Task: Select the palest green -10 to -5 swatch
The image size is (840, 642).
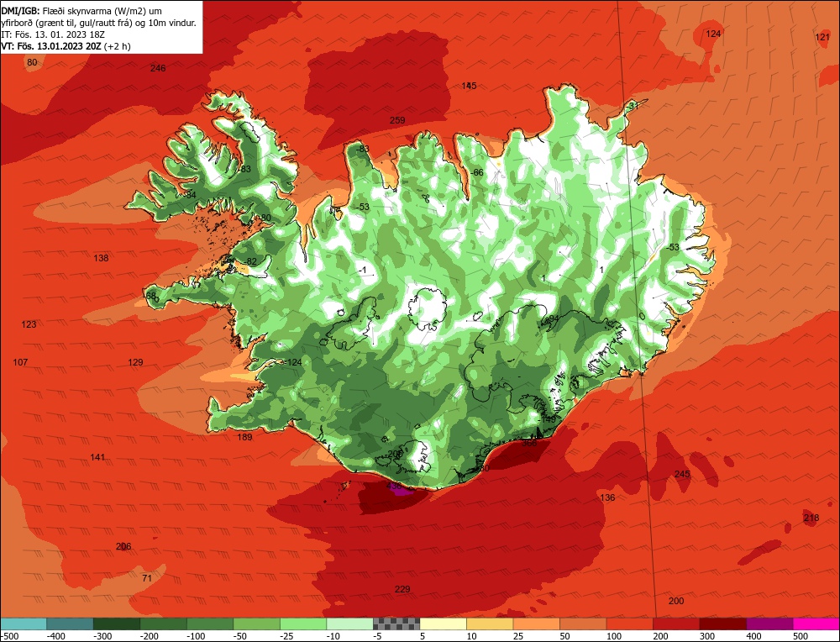Action: [x=349, y=624]
